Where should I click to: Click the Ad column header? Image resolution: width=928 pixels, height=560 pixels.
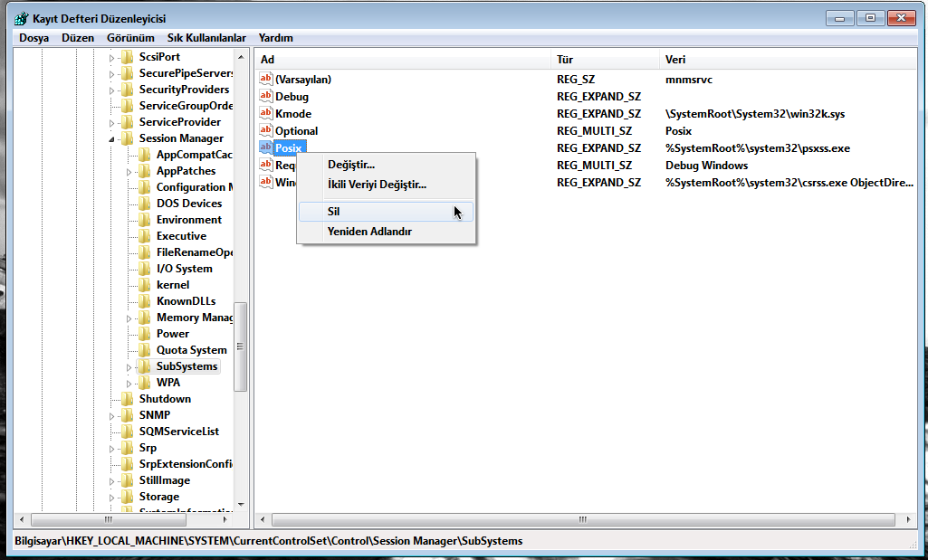(403, 59)
